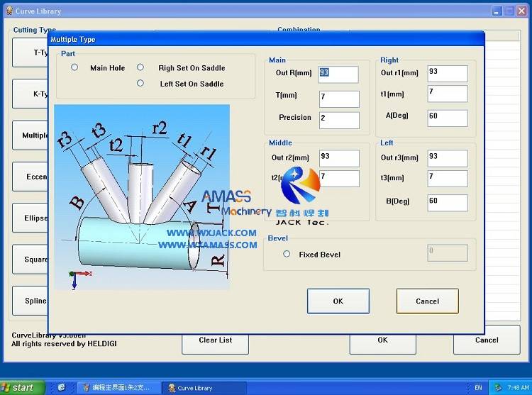Confirm Multiple Type dialog with OK
This screenshot has width=532, height=395.
pos(338,301)
